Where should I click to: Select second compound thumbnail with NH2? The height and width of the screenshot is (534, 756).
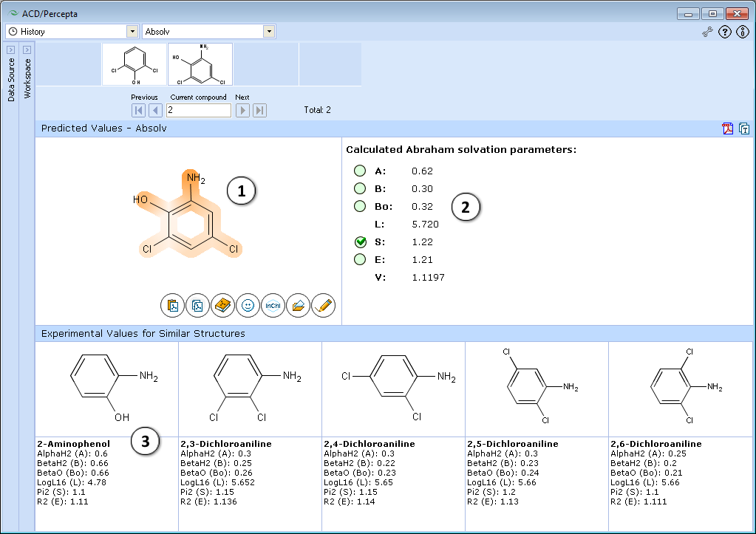pyautogui.click(x=200, y=64)
